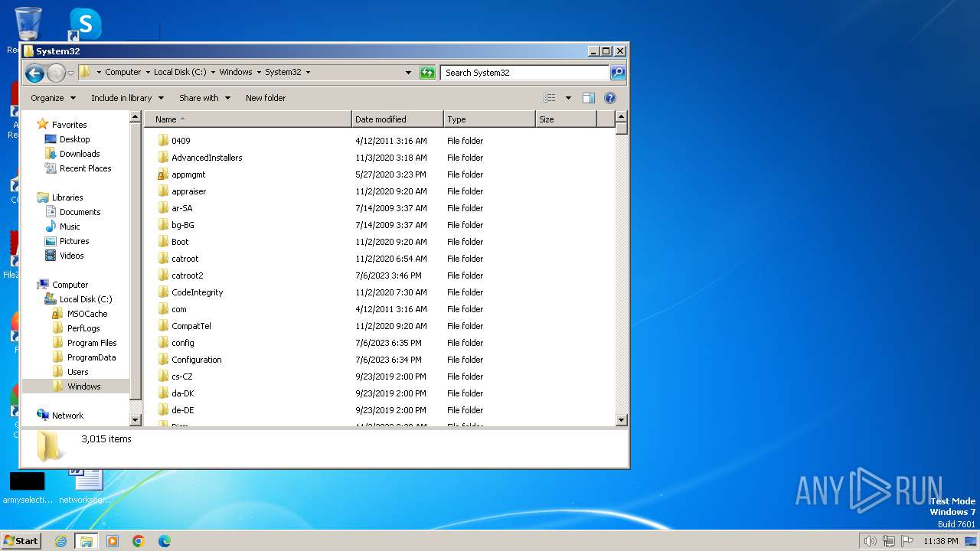The width and height of the screenshot is (980, 551).
Task: Change your view icon
Action: pyautogui.click(x=549, y=98)
